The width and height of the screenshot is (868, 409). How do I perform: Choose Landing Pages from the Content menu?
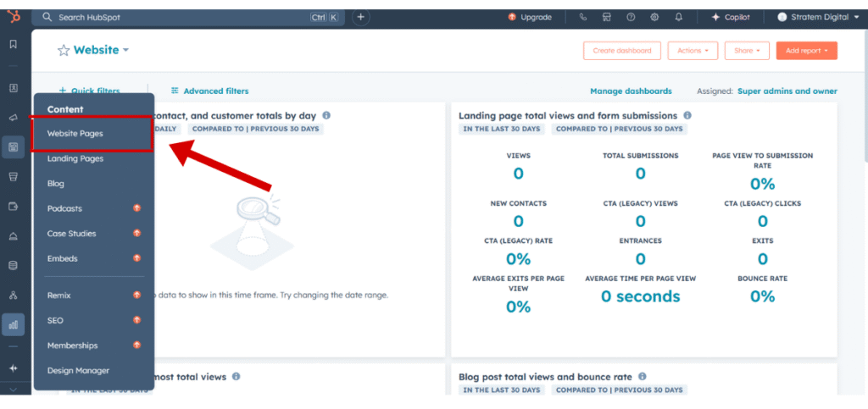75,158
